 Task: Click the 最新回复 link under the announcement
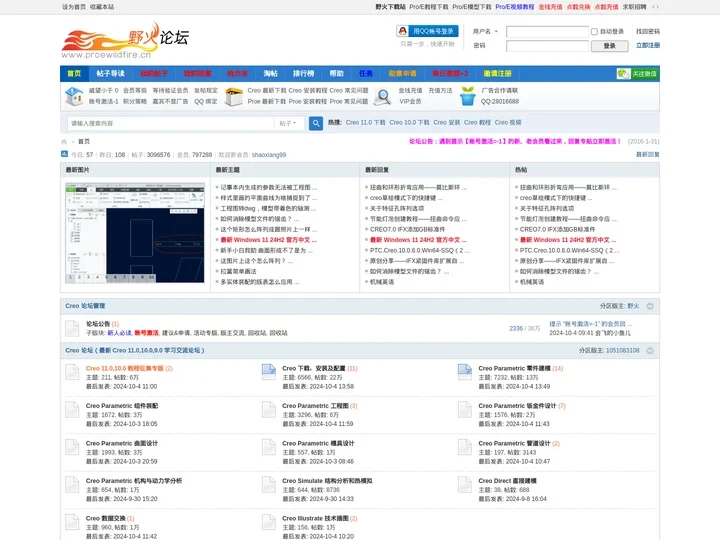(647, 155)
